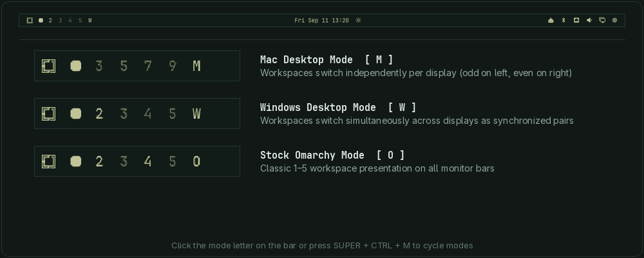Select workspace 2 in the Stock Omarchy example bar
This screenshot has height=258, width=644.
(x=99, y=161)
